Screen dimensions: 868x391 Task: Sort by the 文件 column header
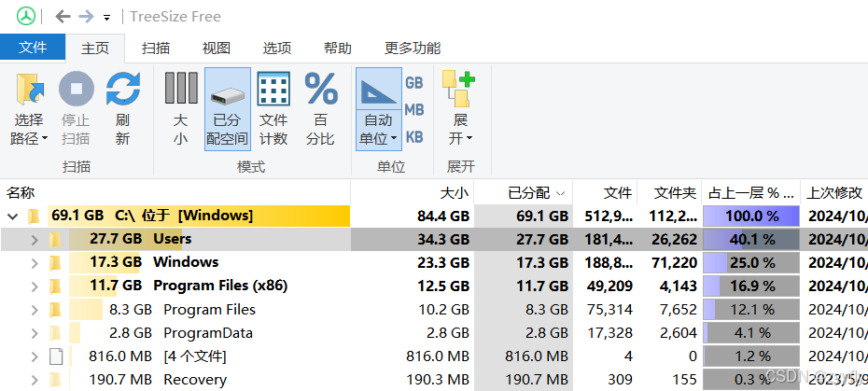click(x=605, y=193)
